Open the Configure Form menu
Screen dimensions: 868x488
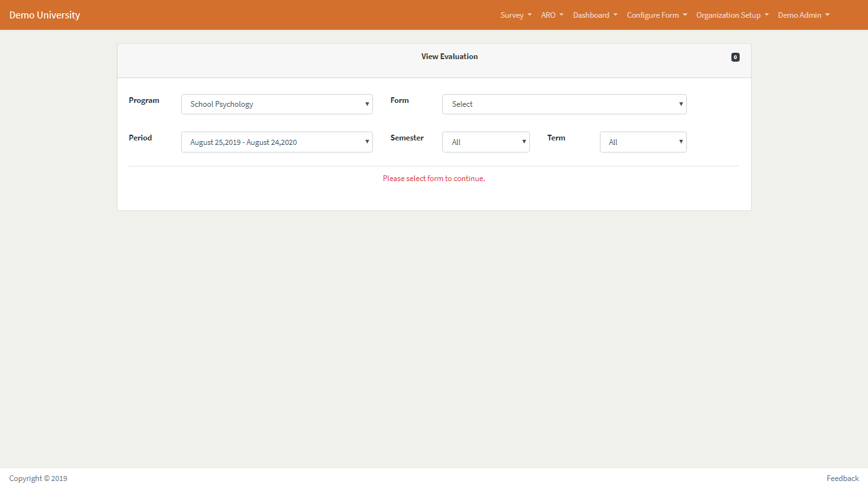[656, 15]
